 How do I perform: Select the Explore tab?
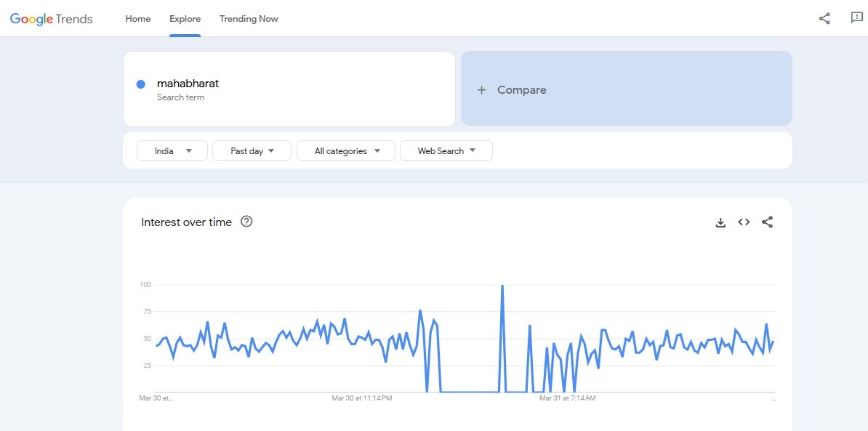point(185,19)
